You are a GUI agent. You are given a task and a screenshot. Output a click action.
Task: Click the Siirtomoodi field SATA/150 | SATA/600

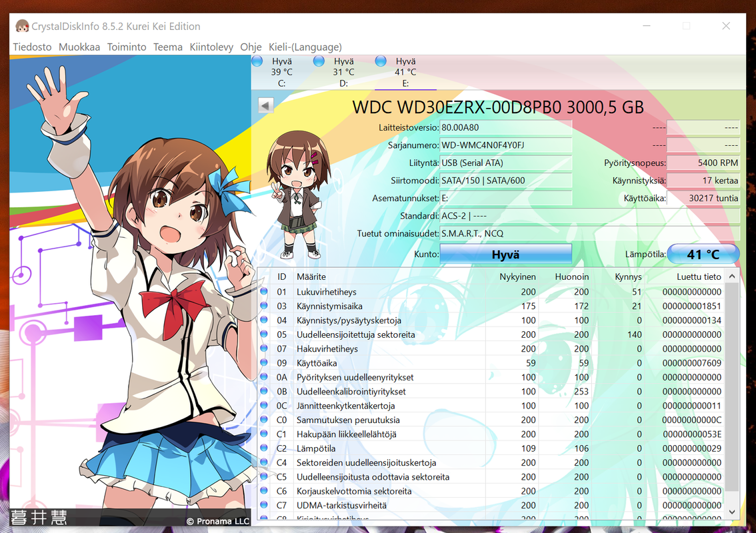pyautogui.click(x=506, y=181)
